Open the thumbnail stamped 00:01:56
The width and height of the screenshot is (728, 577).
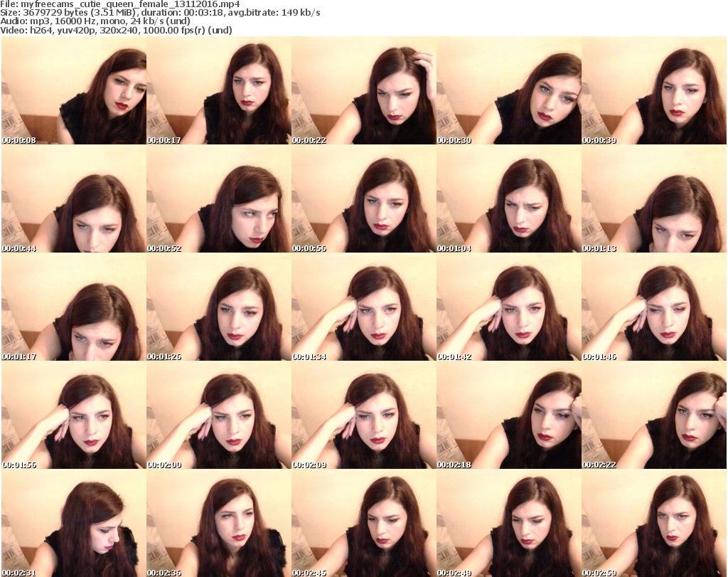[74, 415]
